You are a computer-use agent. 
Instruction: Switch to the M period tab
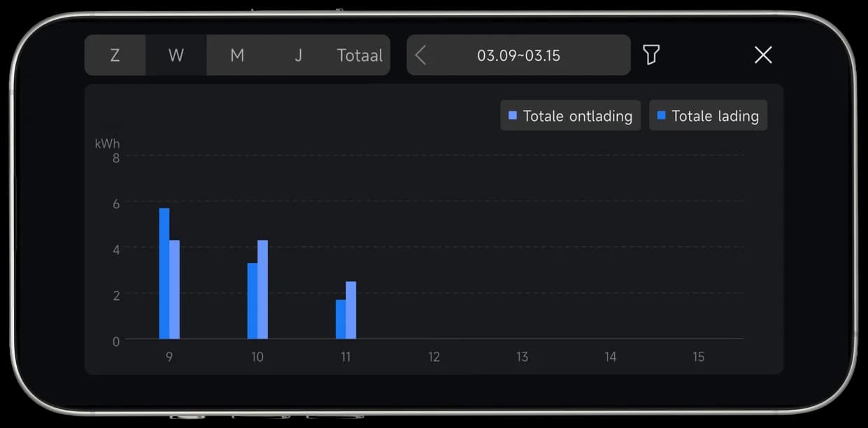(x=237, y=55)
